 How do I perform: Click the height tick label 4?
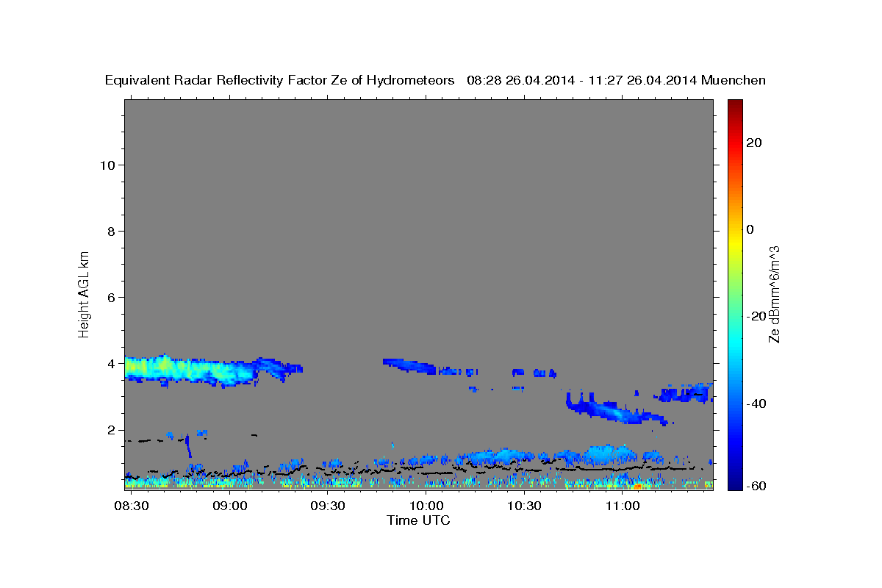click(110, 364)
